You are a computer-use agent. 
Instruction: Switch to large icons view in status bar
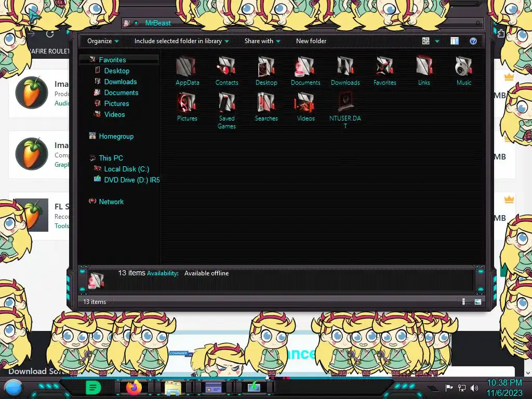tap(478, 302)
